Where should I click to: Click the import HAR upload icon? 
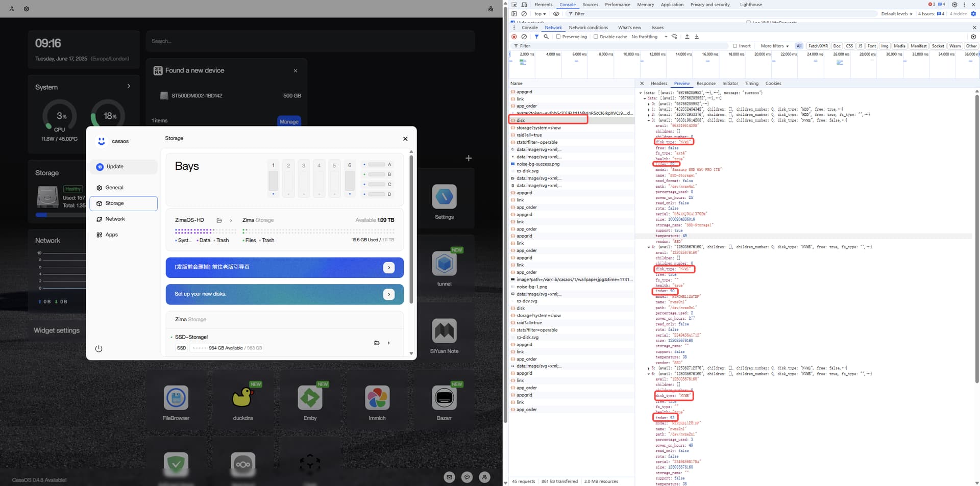(x=687, y=37)
